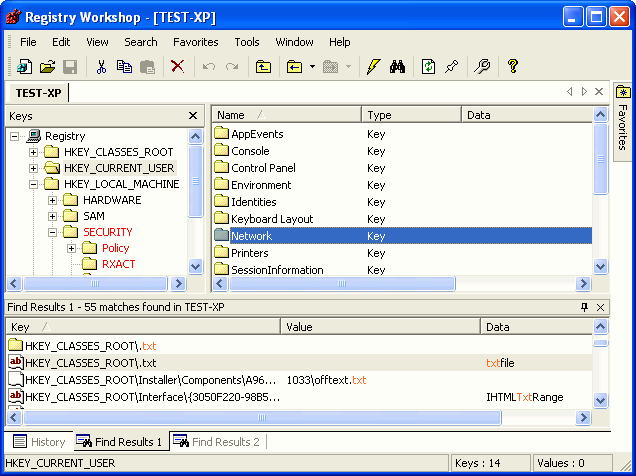Viewport: 636px width, 476px height.
Task: Click the pushpin toolbar icon
Action: [x=451, y=66]
